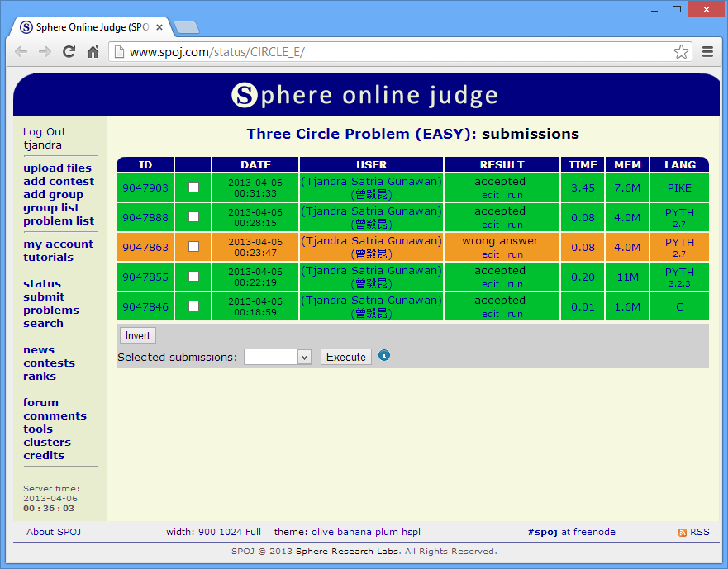Click the RSS feed icon
Viewport: 728px width, 569px height.
(x=682, y=533)
